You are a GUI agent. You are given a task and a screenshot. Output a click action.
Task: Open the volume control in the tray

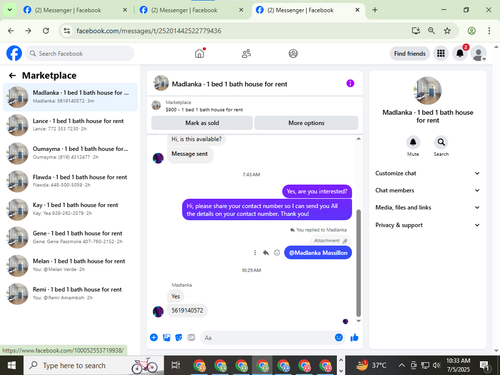tap(436, 365)
